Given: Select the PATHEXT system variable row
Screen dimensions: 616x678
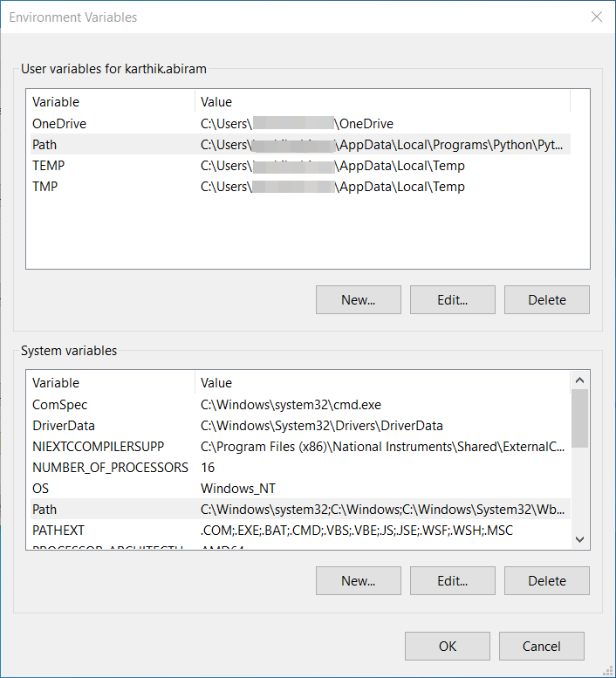Looking at the screenshot, I should click(58, 531).
